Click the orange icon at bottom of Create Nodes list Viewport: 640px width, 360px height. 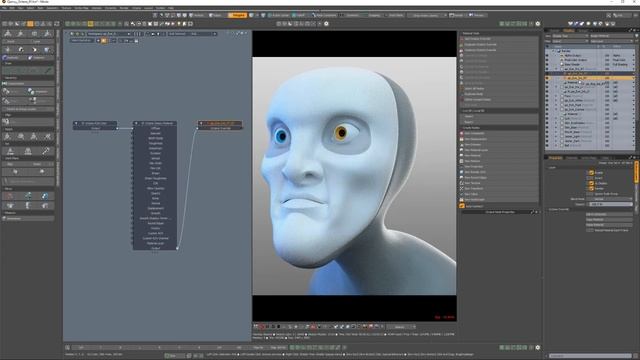point(462,206)
